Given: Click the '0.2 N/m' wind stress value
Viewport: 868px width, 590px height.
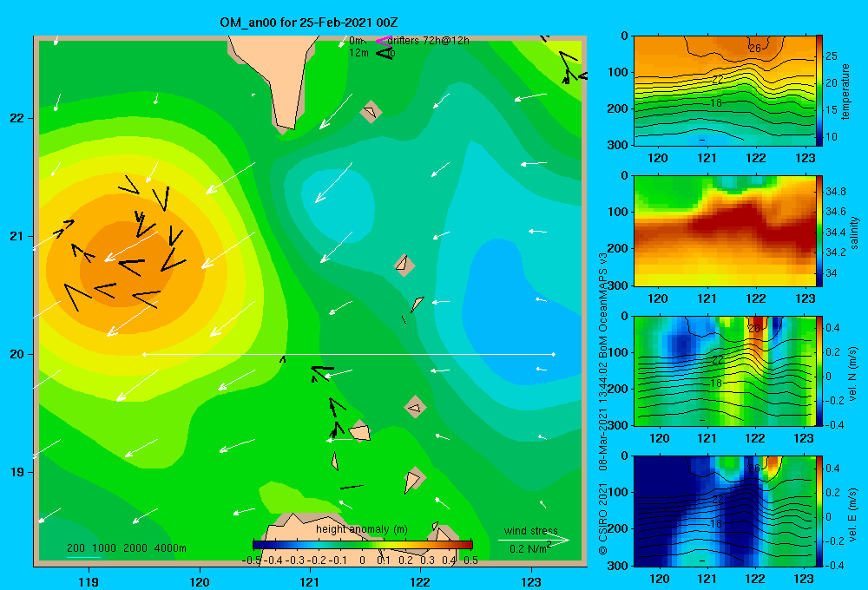Looking at the screenshot, I should (528, 548).
